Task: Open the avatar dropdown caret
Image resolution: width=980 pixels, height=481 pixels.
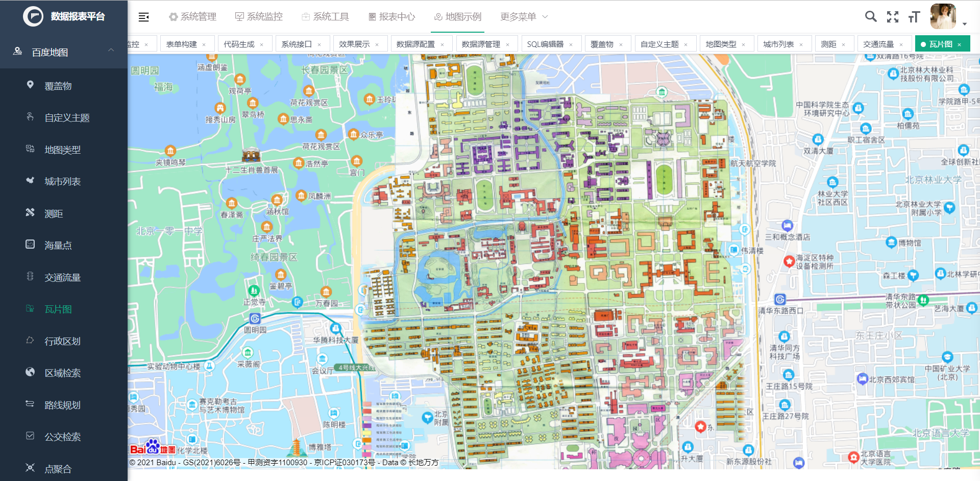Action: [965, 23]
